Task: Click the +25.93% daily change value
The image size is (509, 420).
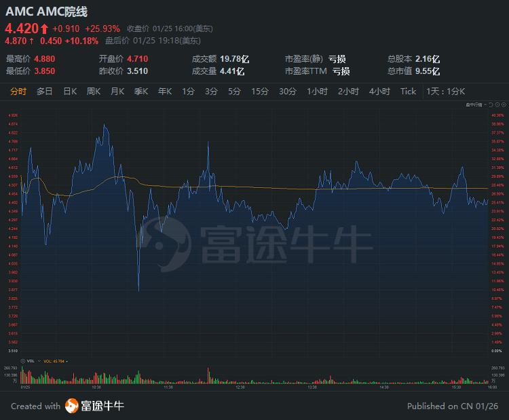Action: [x=102, y=29]
